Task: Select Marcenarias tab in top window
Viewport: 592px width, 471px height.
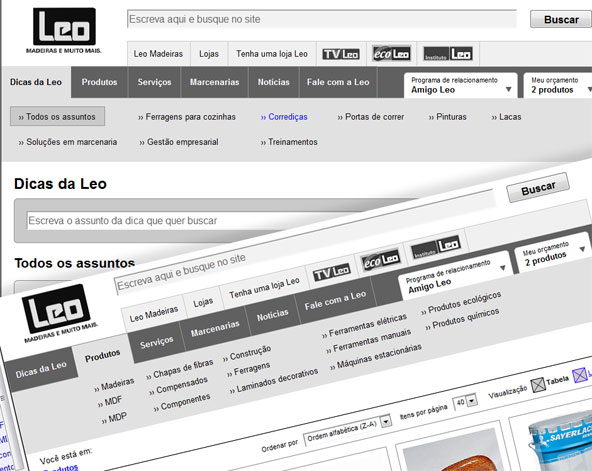Action: tap(214, 82)
